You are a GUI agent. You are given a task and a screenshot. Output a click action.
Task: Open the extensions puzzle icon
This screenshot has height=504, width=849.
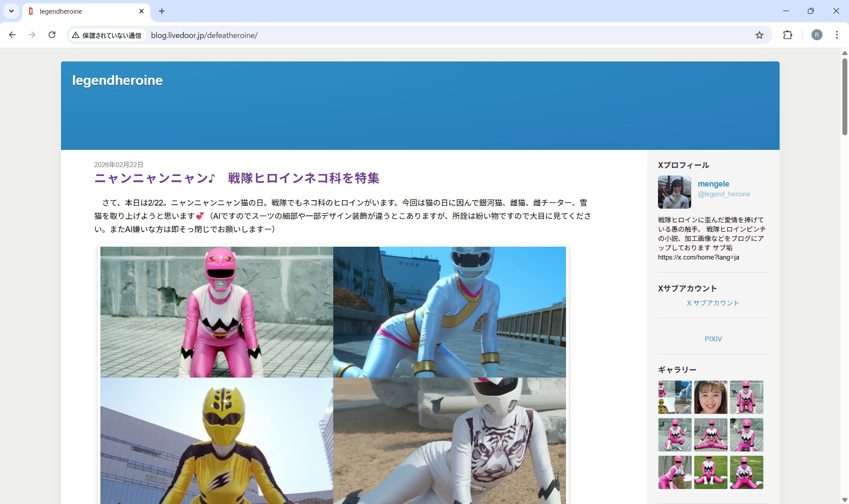pyautogui.click(x=788, y=35)
